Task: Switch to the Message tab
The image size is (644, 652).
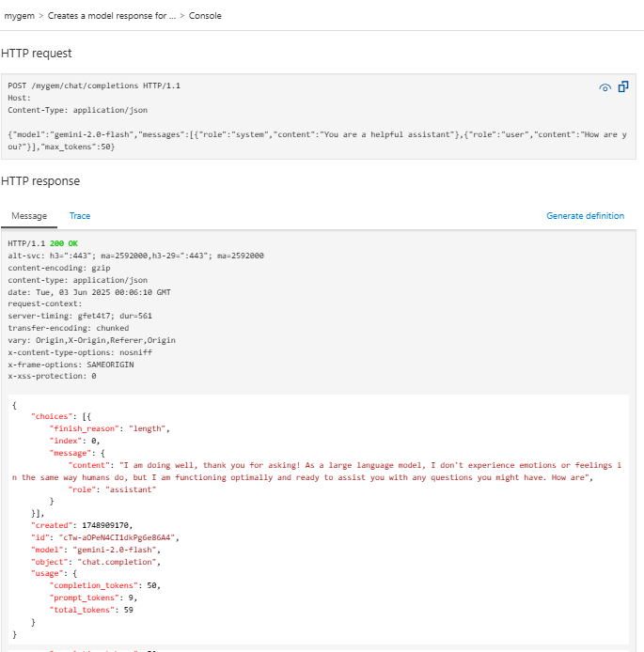Action: click(28, 216)
